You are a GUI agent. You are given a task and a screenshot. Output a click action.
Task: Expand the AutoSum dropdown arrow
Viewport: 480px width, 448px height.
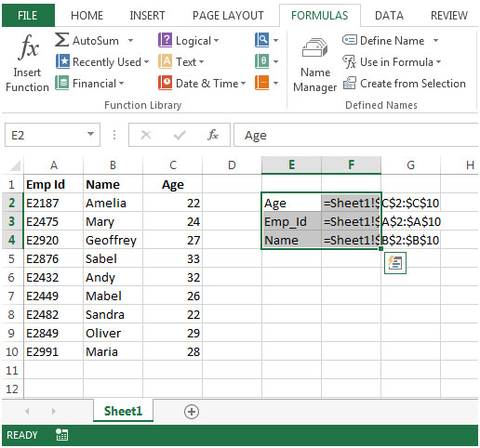click(130, 41)
